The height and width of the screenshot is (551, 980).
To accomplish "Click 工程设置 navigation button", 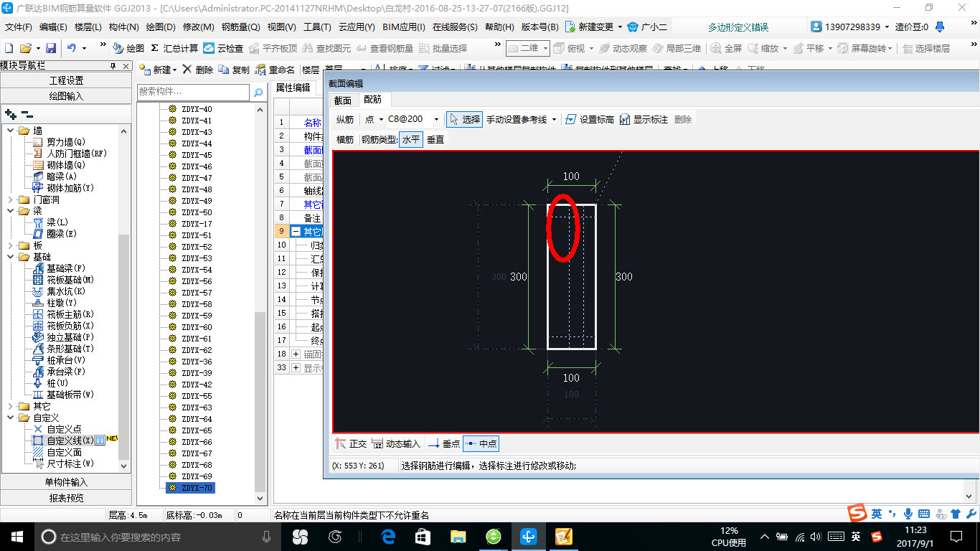I will coord(66,80).
